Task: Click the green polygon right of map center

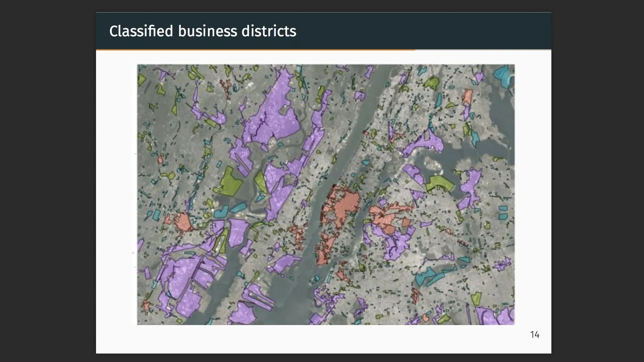Action: [x=440, y=183]
